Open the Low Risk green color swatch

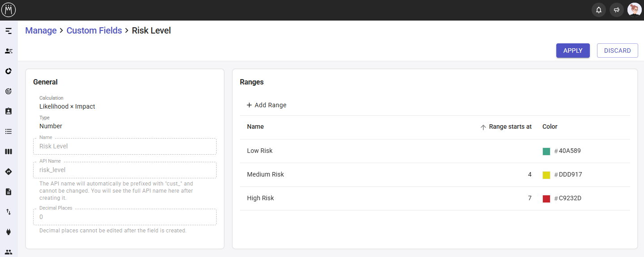tap(546, 152)
